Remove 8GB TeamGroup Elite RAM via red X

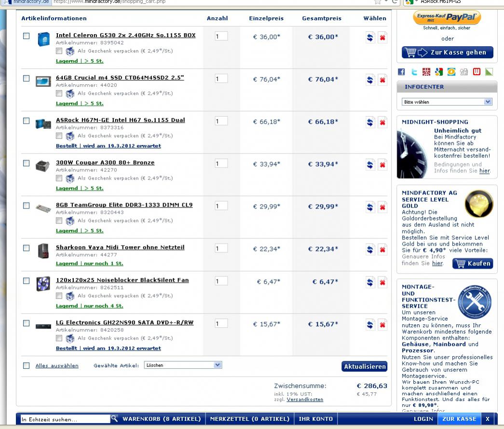point(382,208)
